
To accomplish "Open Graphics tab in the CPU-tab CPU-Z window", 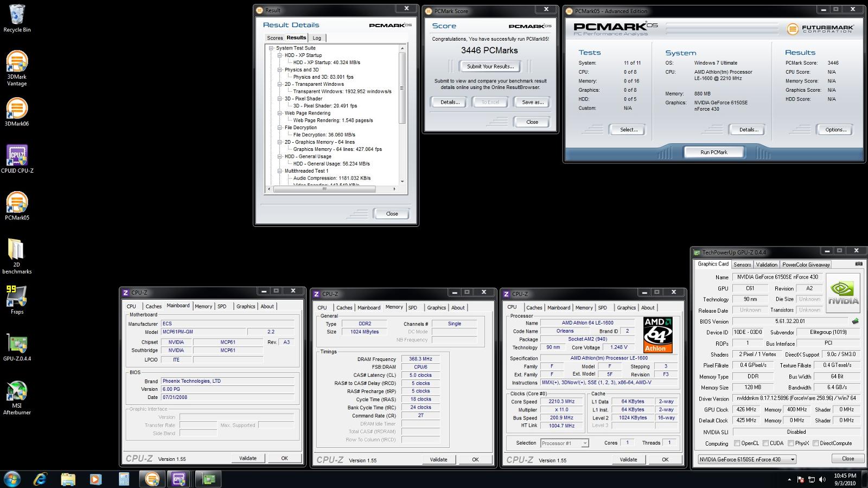I will pyautogui.click(x=626, y=307).
